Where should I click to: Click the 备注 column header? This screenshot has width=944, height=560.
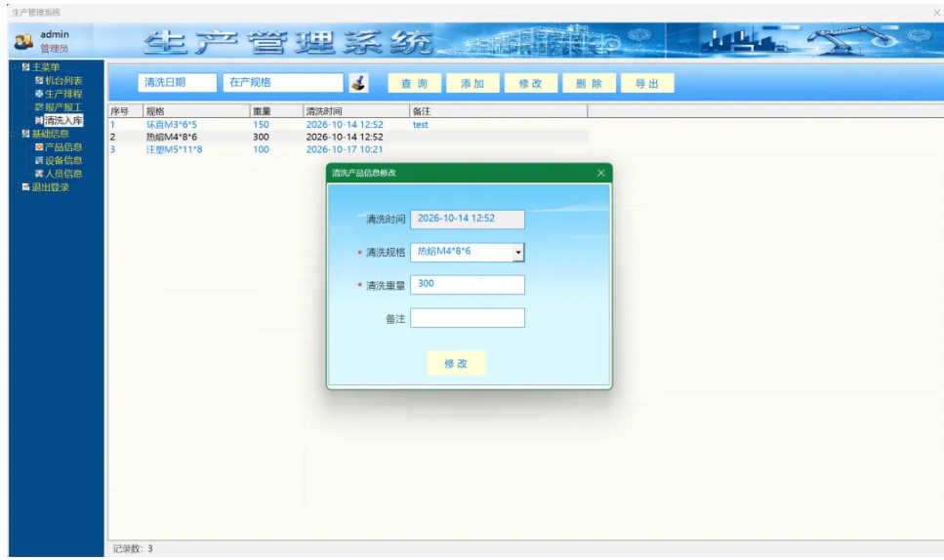pyautogui.click(x=499, y=110)
